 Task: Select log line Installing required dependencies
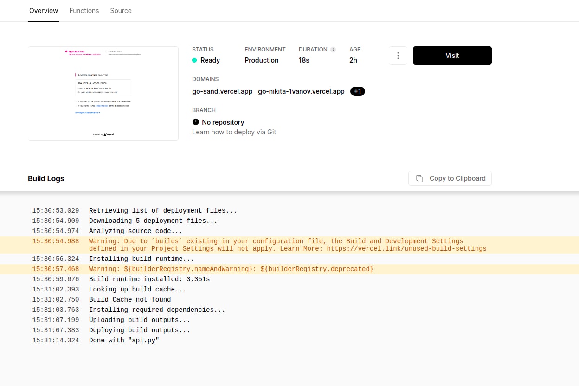[x=157, y=310]
